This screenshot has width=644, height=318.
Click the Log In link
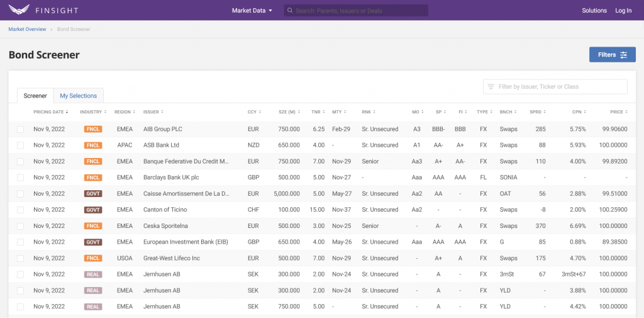[x=623, y=11]
